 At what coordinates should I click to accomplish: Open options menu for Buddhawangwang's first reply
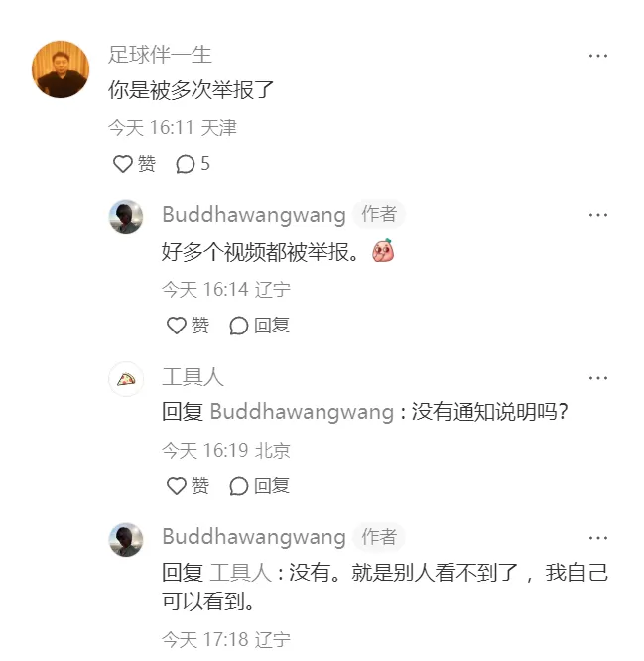point(598,215)
